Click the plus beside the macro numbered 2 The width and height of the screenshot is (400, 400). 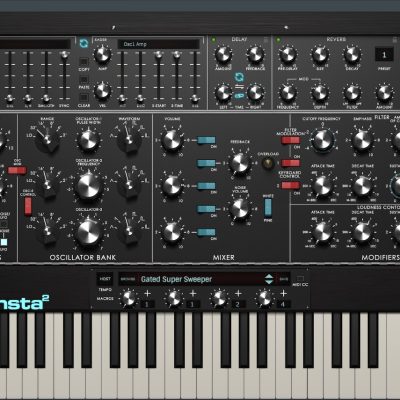238,293
